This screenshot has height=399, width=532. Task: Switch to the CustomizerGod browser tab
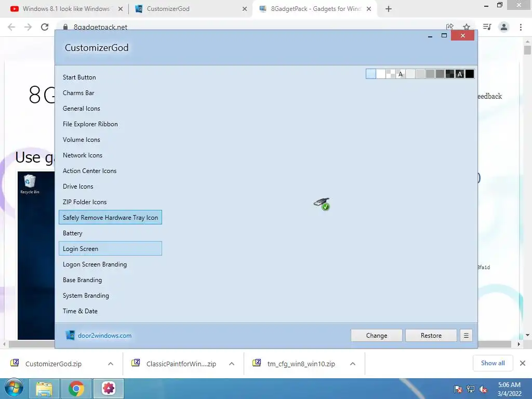pos(190,9)
